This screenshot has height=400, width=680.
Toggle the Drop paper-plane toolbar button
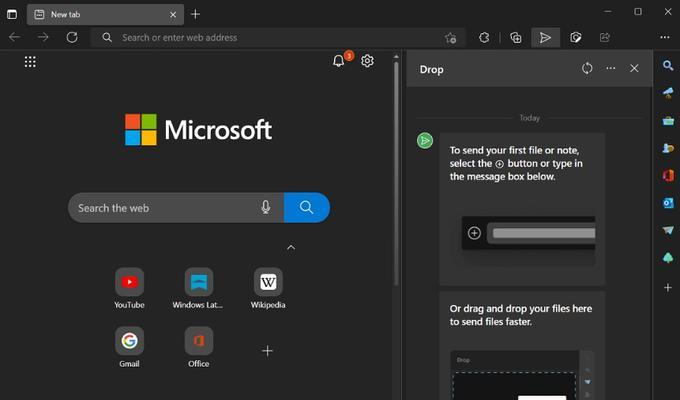546,38
